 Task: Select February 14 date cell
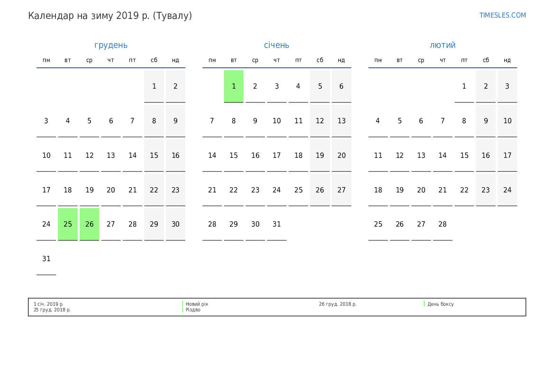click(x=443, y=155)
